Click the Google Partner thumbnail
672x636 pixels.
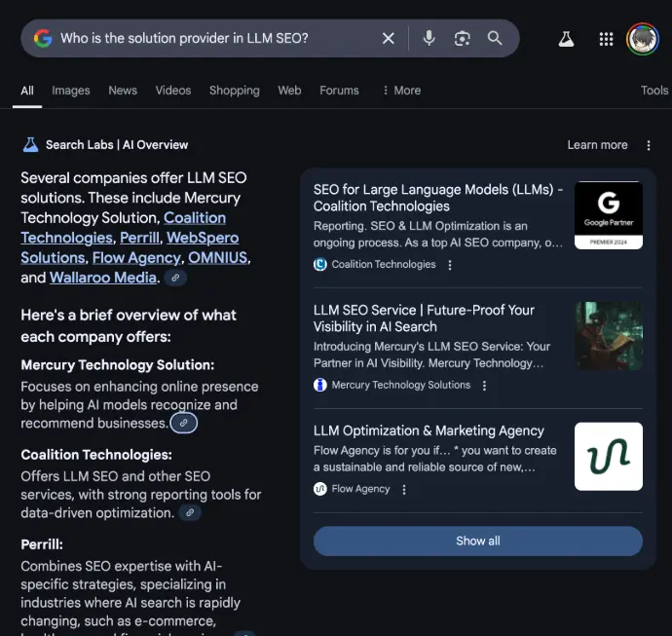608,215
